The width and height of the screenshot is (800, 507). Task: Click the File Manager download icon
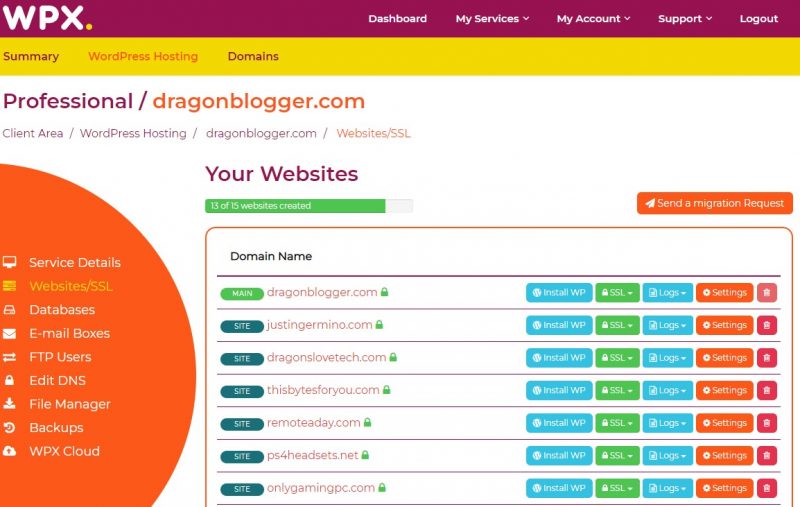pyautogui.click(x=9, y=403)
